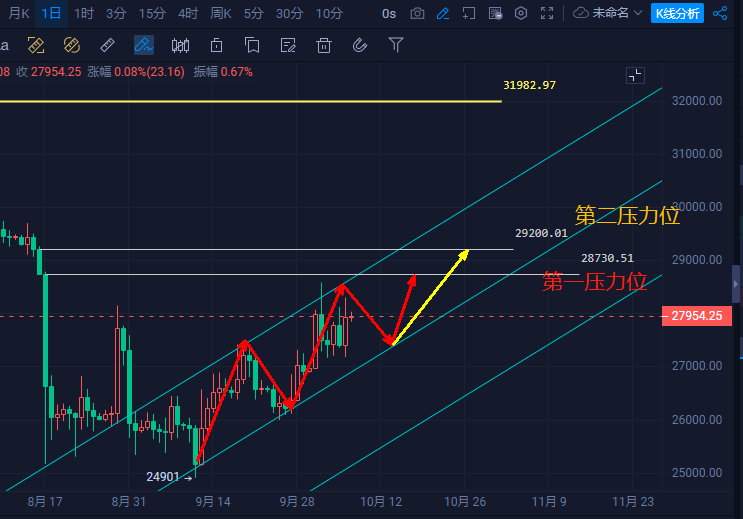
Task: Switch to the 15分 interval
Action: tap(152, 13)
